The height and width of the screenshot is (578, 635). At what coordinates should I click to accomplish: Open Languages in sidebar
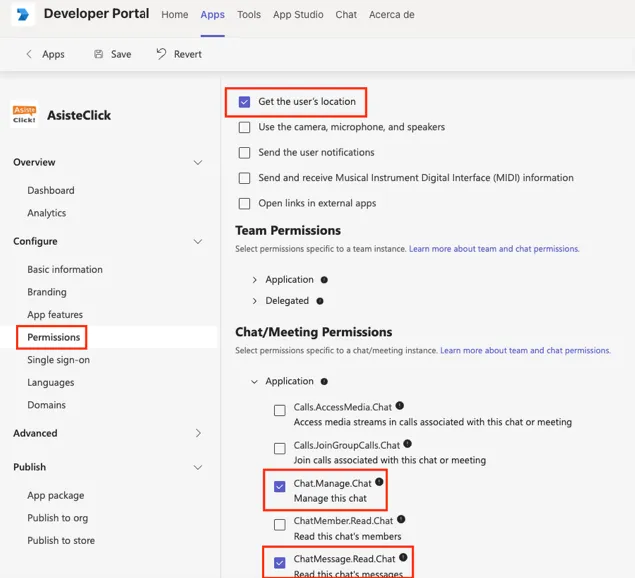pyautogui.click(x=51, y=382)
